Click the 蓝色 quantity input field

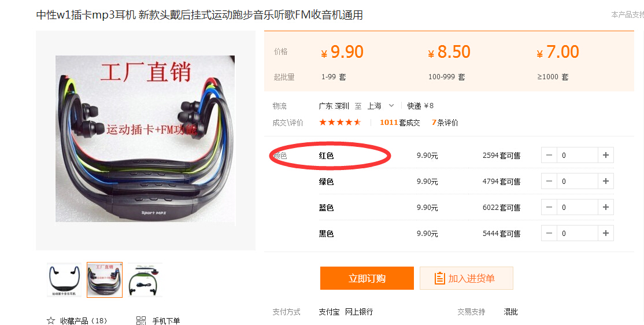point(577,207)
